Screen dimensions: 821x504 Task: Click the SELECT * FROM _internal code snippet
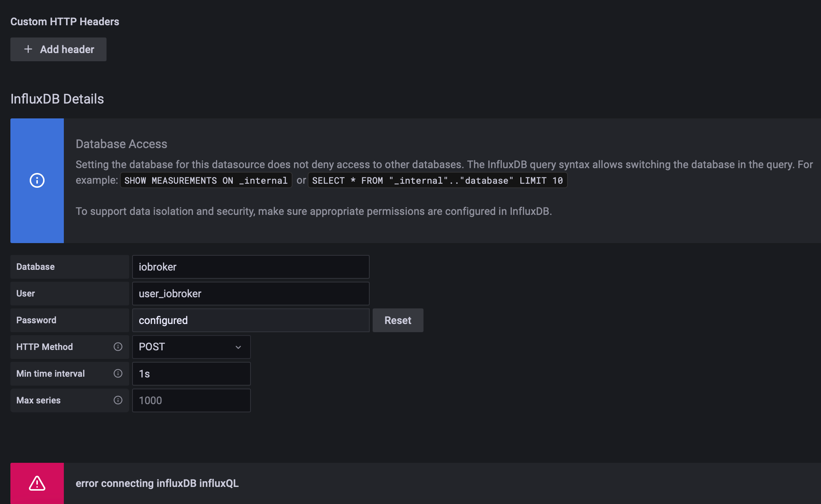(437, 181)
